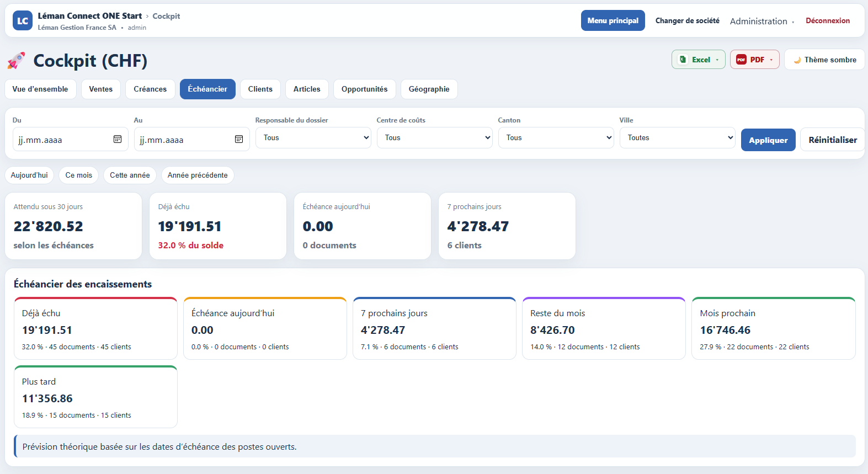
Task: Expand the Administration menu arrow
Action: 793,22
